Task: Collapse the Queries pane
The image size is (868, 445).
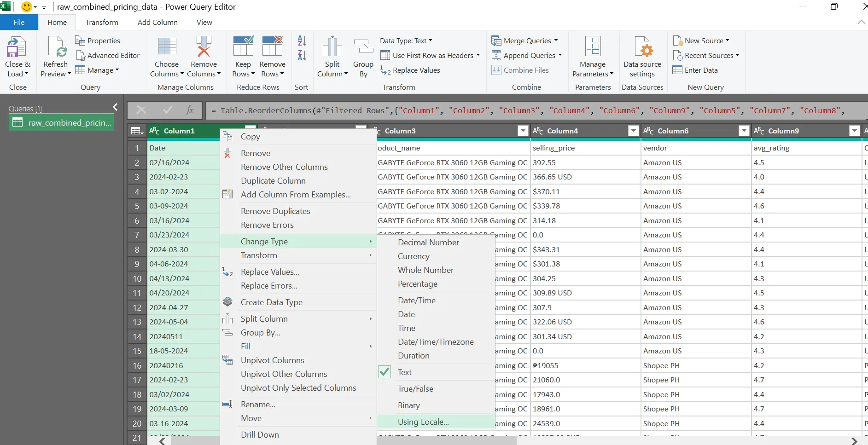Action: [x=115, y=107]
